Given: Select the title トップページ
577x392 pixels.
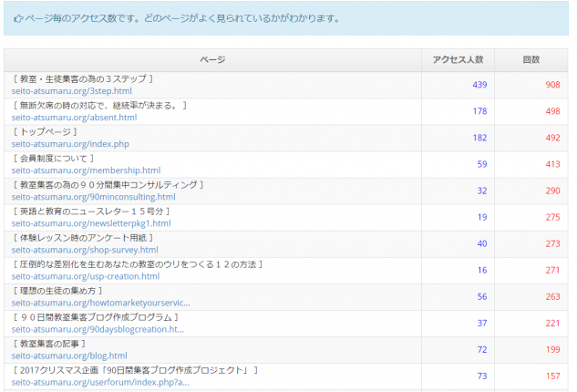Looking at the screenshot, I should click(x=46, y=132).
